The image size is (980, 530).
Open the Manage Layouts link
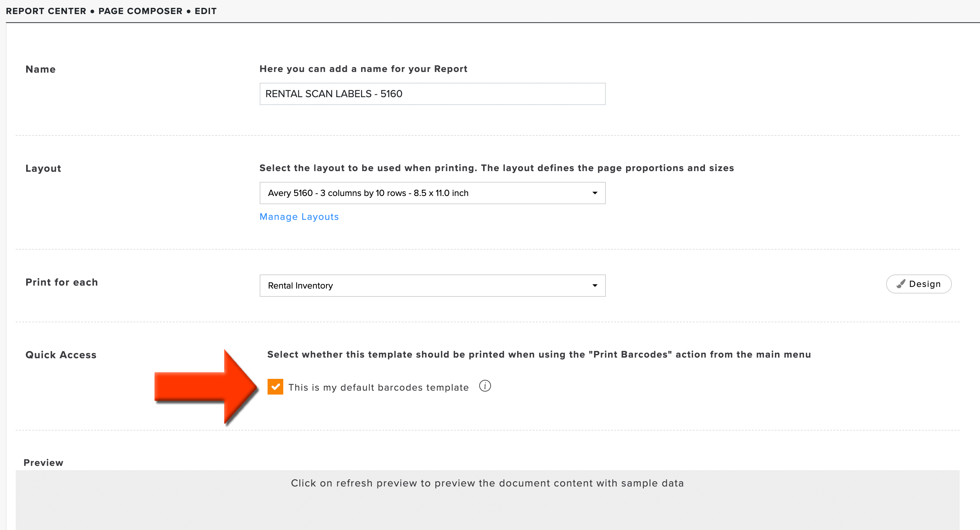tap(299, 217)
